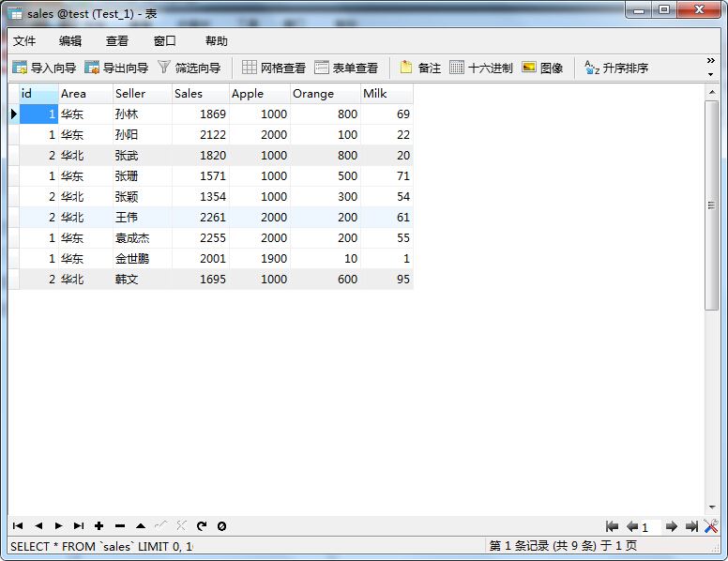
Task: Click the vertical scrollbar down arrow
Action: coord(712,508)
